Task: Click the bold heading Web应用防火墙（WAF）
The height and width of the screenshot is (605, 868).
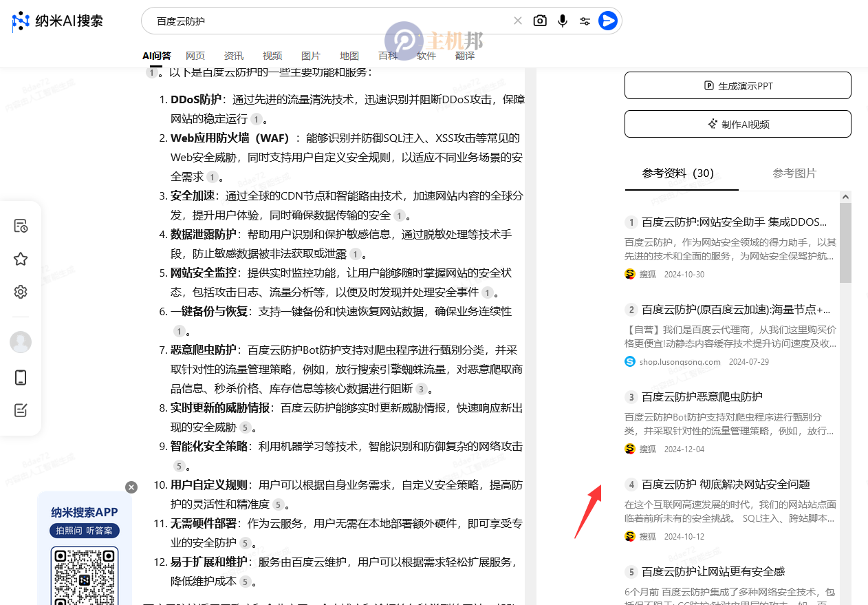Action: tap(230, 138)
